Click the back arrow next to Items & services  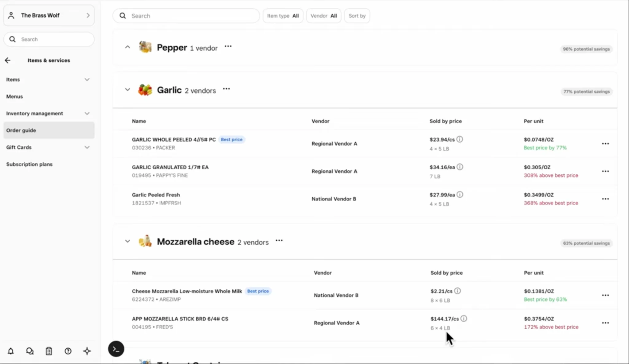coord(8,60)
